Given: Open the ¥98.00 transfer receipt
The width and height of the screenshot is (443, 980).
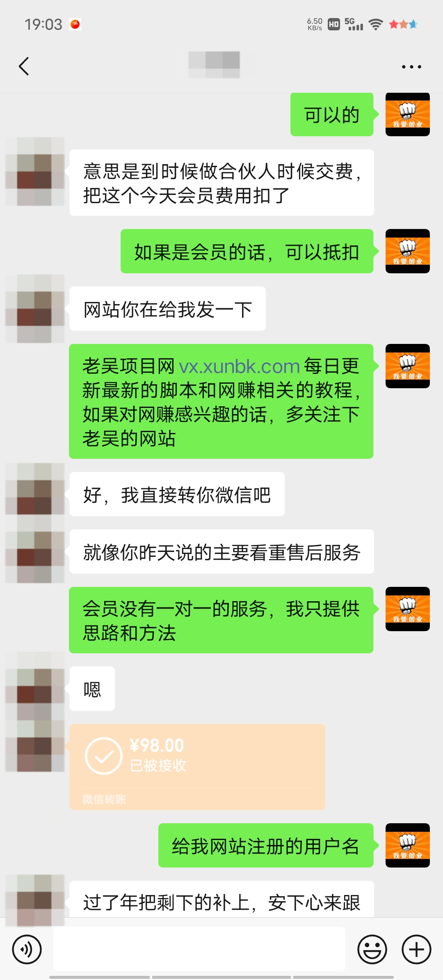Looking at the screenshot, I should (197, 767).
